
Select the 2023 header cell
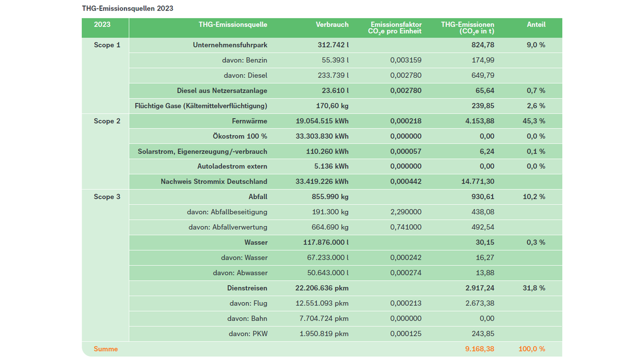tap(102, 24)
